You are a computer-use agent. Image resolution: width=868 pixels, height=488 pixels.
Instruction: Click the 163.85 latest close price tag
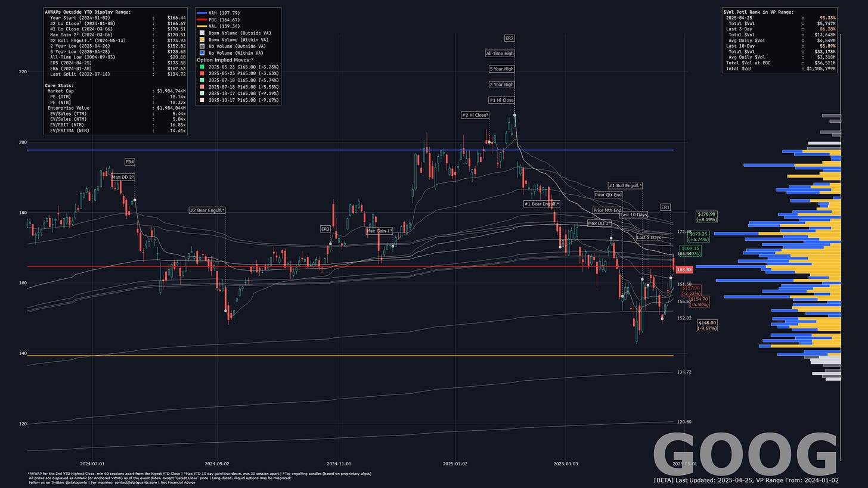(x=684, y=269)
